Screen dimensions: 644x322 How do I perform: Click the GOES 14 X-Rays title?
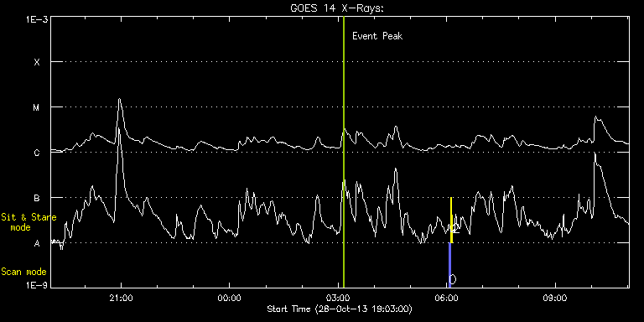(337, 8)
